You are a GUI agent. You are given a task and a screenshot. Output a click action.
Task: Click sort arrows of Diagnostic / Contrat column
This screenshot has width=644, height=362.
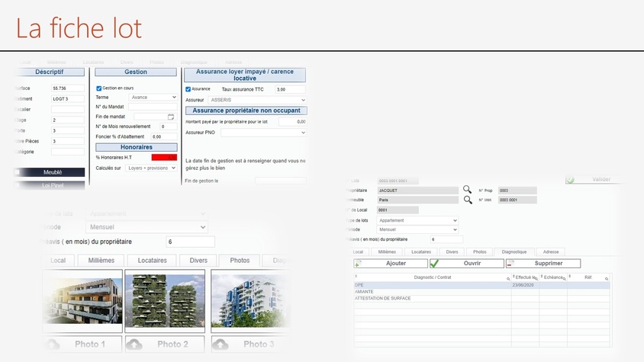point(356,276)
